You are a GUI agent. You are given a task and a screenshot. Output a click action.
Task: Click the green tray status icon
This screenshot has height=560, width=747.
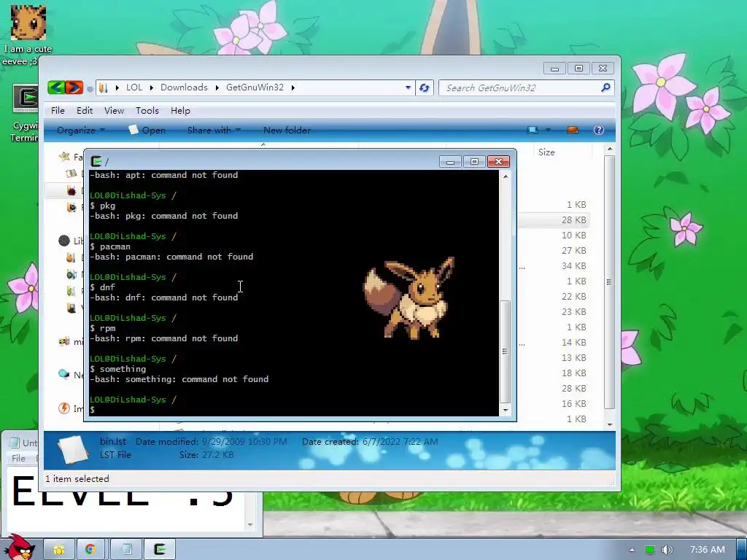pos(650,550)
